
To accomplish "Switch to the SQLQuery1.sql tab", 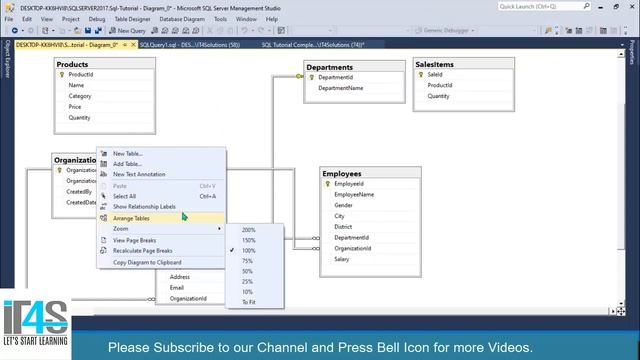I will (190, 45).
